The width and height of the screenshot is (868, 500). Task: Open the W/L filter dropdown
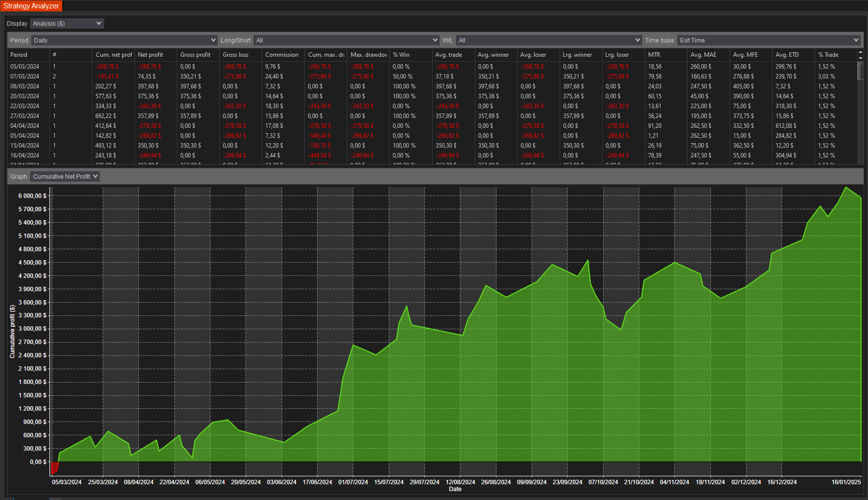[549, 40]
